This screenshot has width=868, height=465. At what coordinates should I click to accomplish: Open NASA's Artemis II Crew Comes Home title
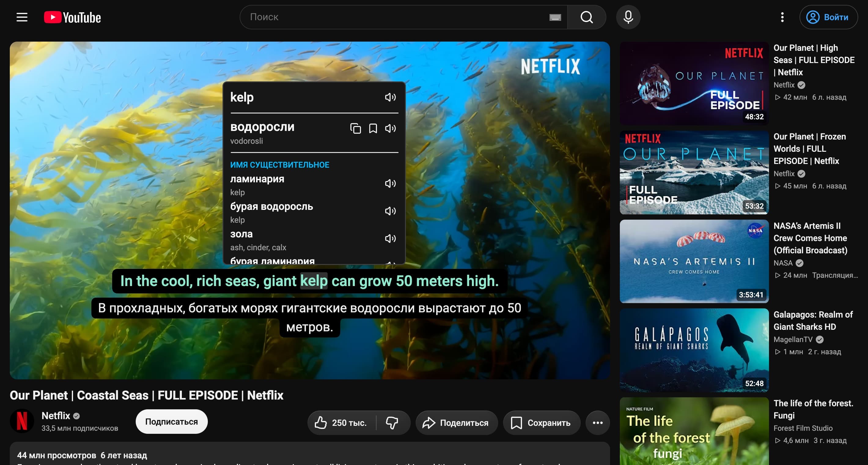click(810, 238)
